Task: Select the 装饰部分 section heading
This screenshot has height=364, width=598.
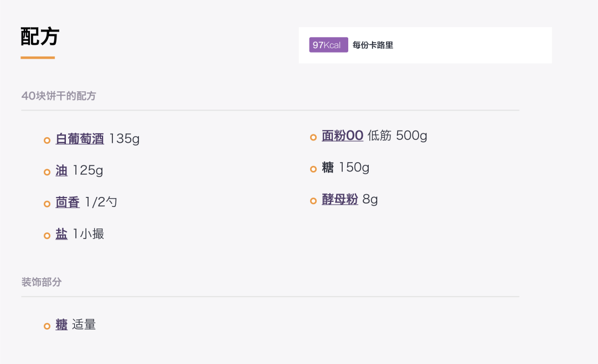Action: pos(42,282)
